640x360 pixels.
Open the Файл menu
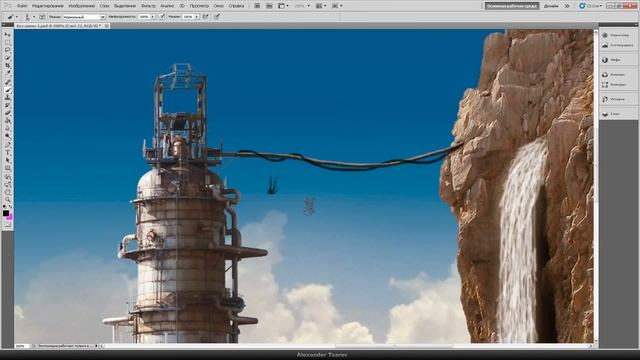22,6
